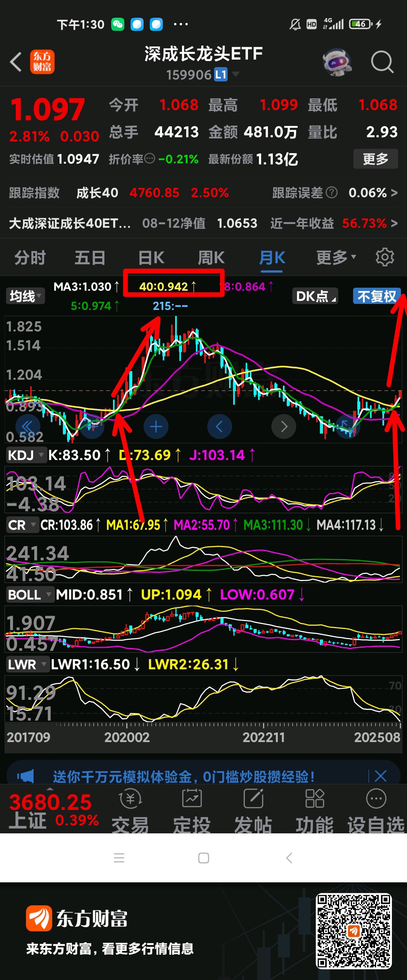Select 月K tab
This screenshot has width=407, height=980.
point(272,258)
